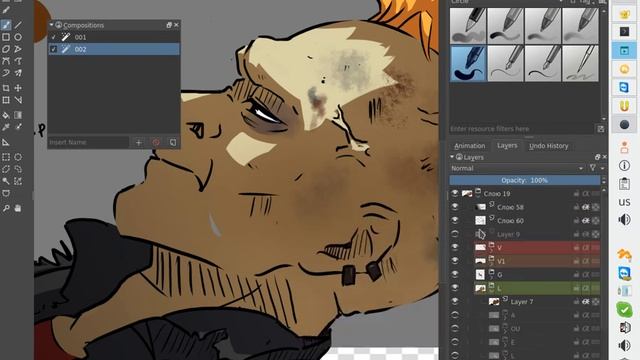Collapse the Compositions docker panel

(51, 25)
